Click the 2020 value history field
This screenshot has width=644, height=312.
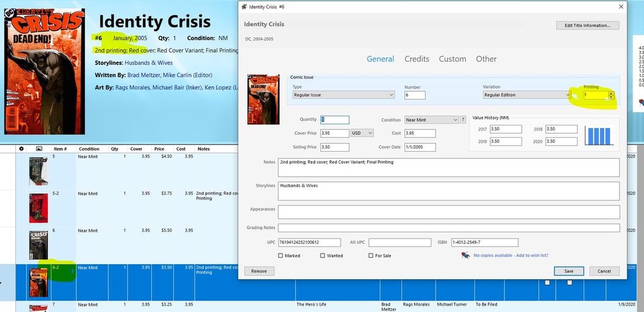(562, 142)
